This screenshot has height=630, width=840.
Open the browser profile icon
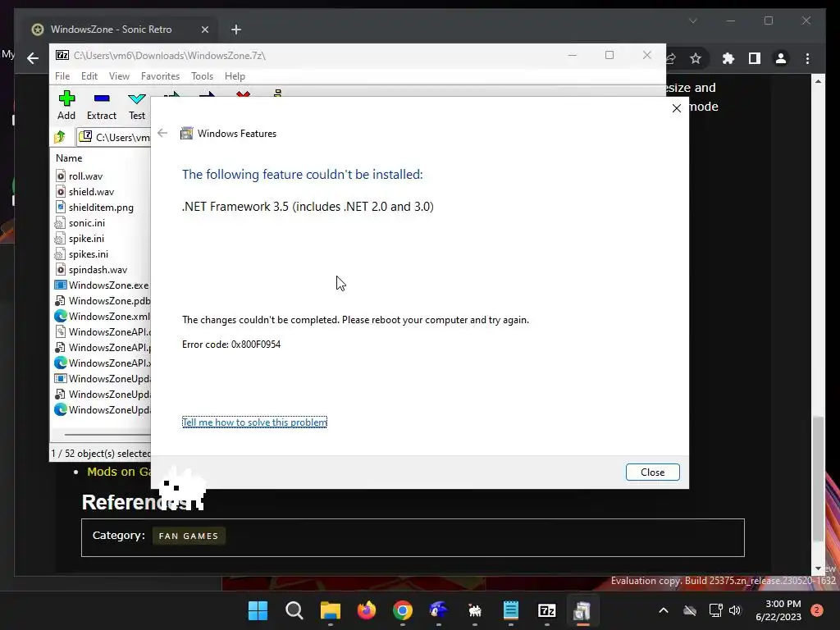pyautogui.click(x=781, y=58)
